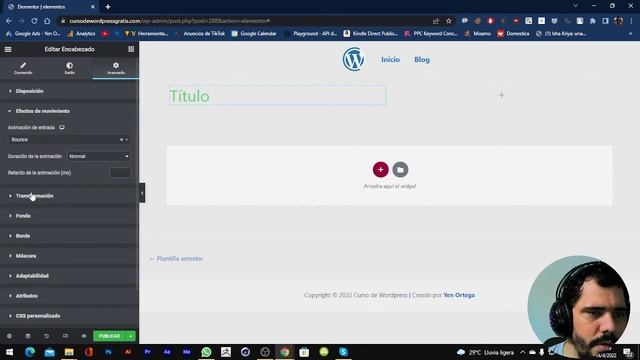The height and width of the screenshot is (360, 640).
Task: Select the Título heading widget
Action: coord(277,96)
